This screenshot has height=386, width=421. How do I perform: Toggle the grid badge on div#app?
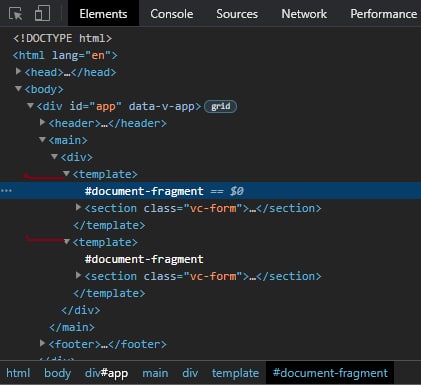click(x=220, y=106)
